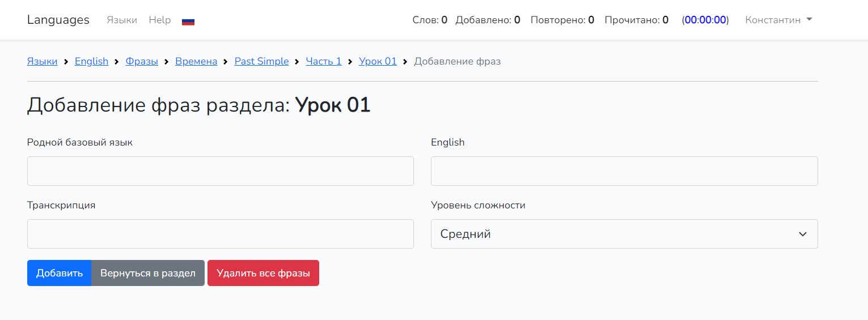Open the Константин user dropdown menu
This screenshot has width=868, height=320.
pyautogui.click(x=778, y=20)
